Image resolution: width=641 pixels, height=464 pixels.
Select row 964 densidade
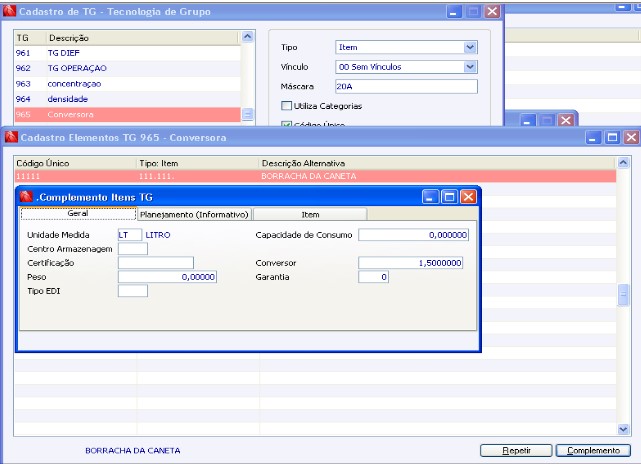128,99
